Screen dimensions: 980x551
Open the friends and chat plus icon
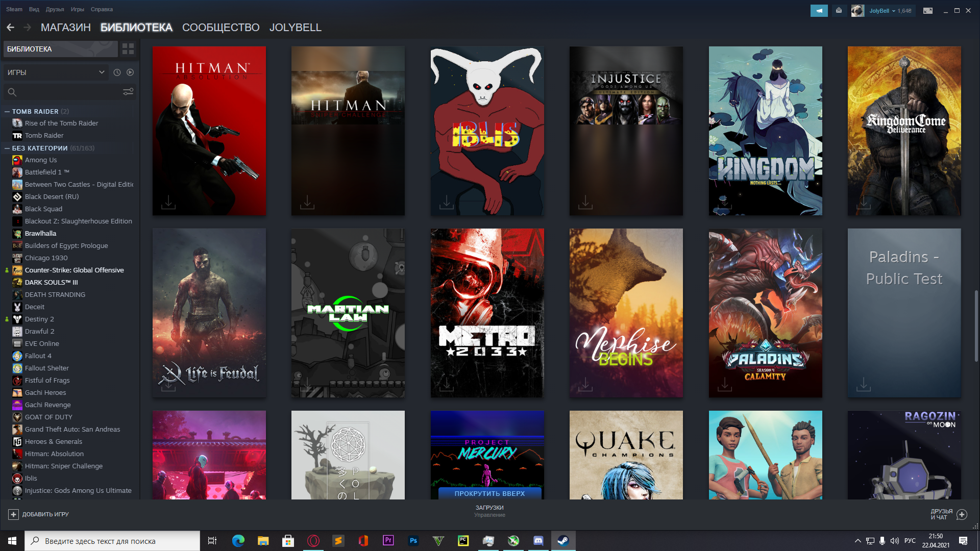[962, 514]
